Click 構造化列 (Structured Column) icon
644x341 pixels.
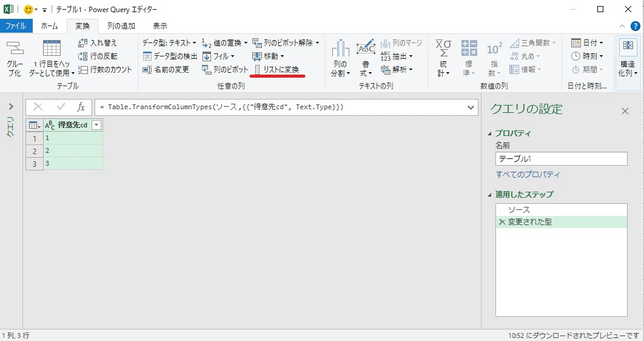[628, 46]
